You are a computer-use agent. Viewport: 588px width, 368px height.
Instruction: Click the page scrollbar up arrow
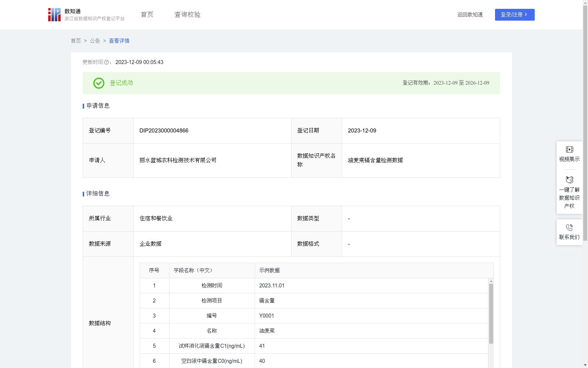[x=585, y=3]
